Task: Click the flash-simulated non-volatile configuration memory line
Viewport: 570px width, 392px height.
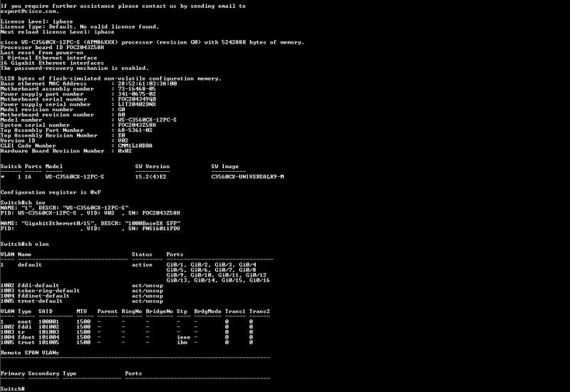Action: [x=111, y=78]
